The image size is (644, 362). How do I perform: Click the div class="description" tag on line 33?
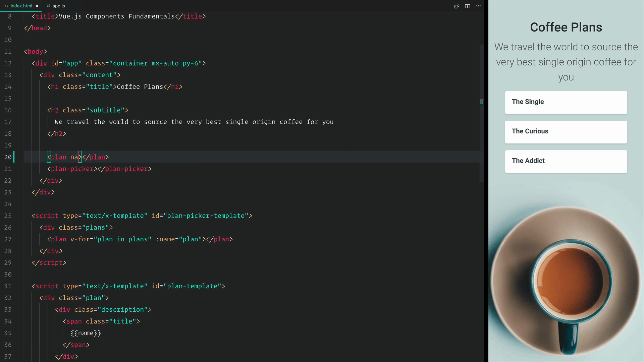103,309
